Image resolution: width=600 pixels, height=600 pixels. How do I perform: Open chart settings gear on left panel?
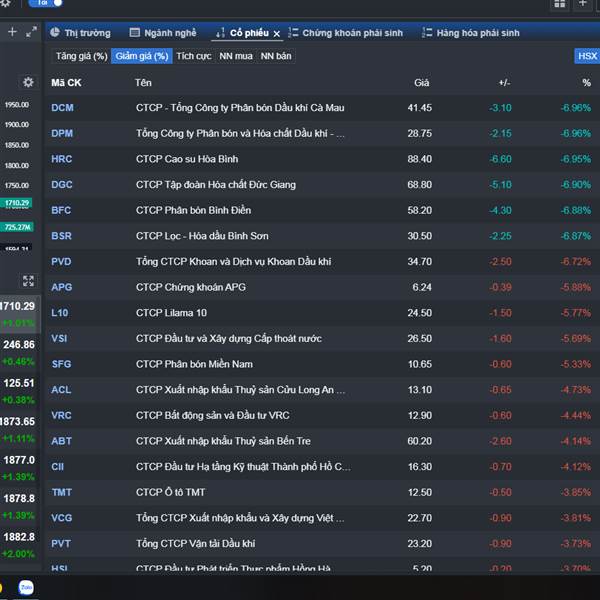click(28, 82)
